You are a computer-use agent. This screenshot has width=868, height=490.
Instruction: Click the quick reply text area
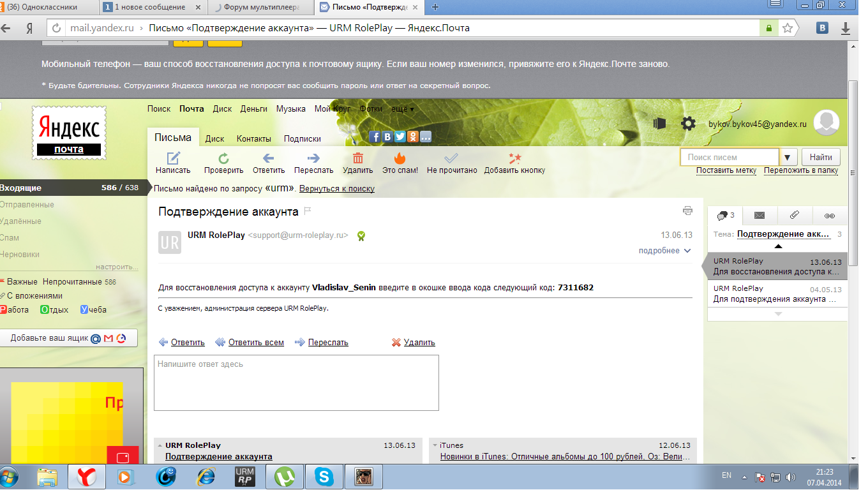pyautogui.click(x=296, y=383)
